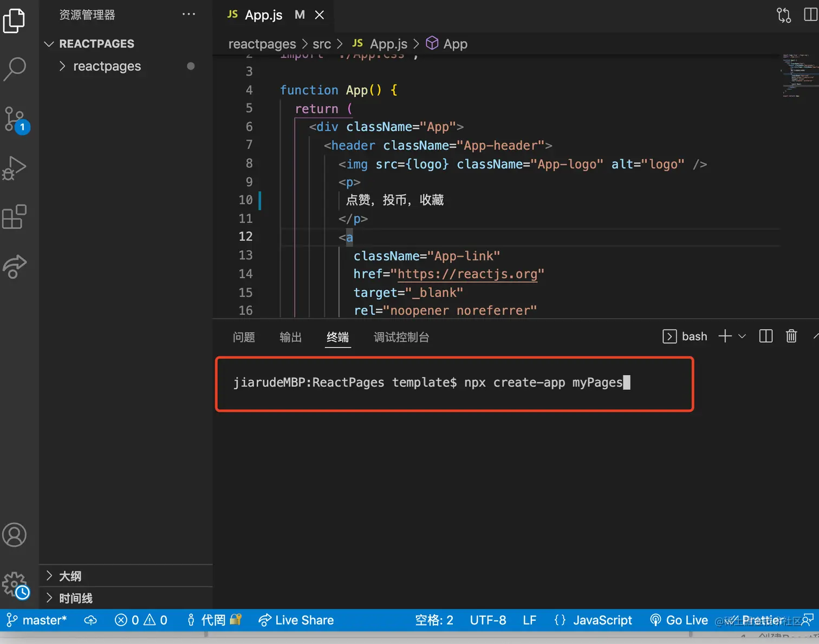The height and width of the screenshot is (644, 819).
Task: Open the Explorer view in activity bar
Action: pyautogui.click(x=14, y=21)
